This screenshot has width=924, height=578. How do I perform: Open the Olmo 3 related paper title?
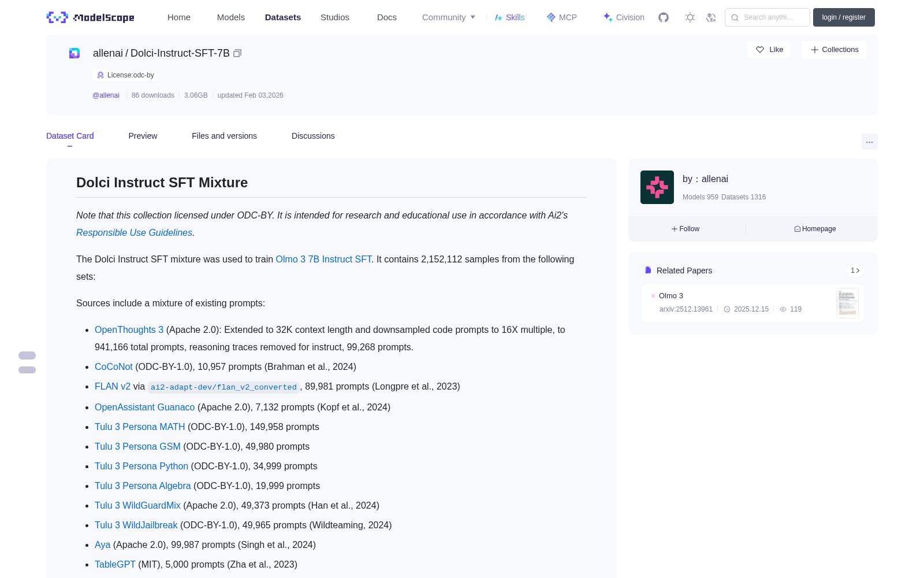[x=670, y=296]
